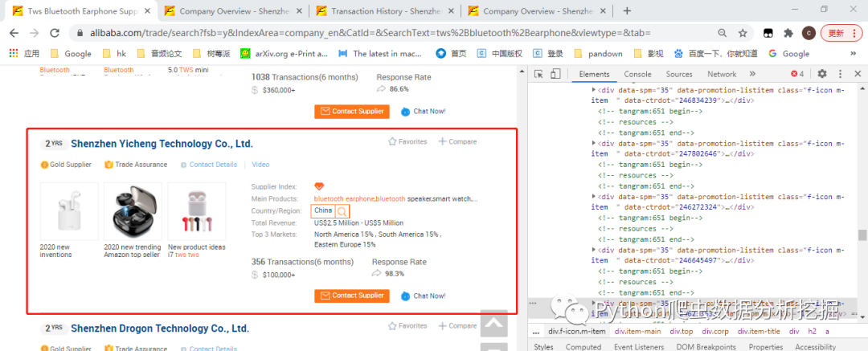
Task: Expand div with data-ctrdot 246834239
Action: [x=594, y=90]
